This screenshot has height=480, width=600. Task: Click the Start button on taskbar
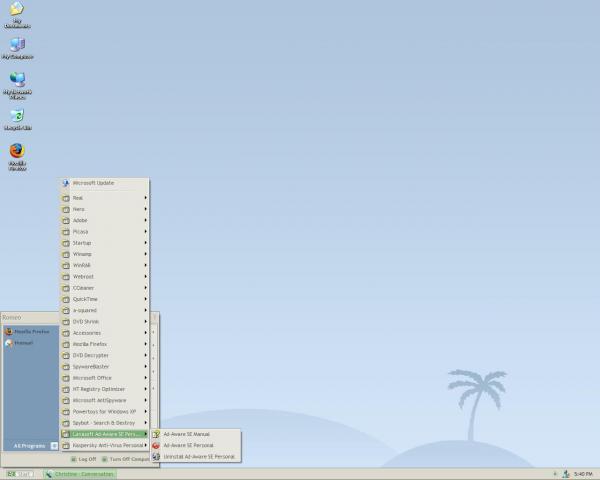[x=20, y=474]
